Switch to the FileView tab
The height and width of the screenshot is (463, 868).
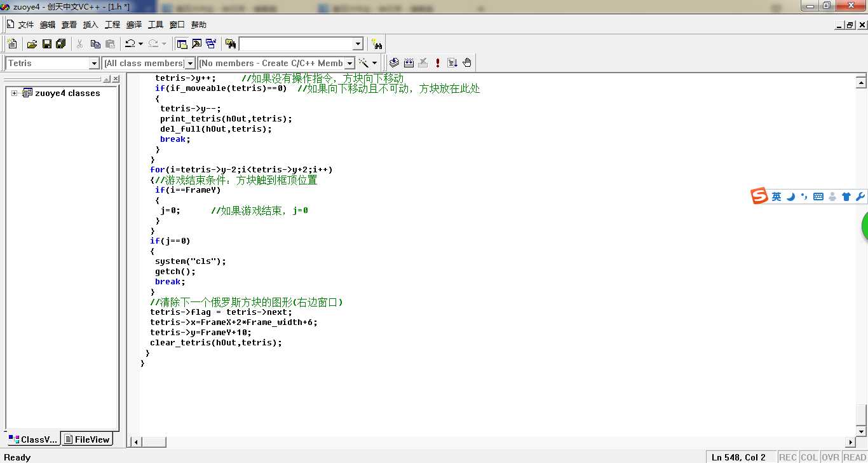(87, 439)
